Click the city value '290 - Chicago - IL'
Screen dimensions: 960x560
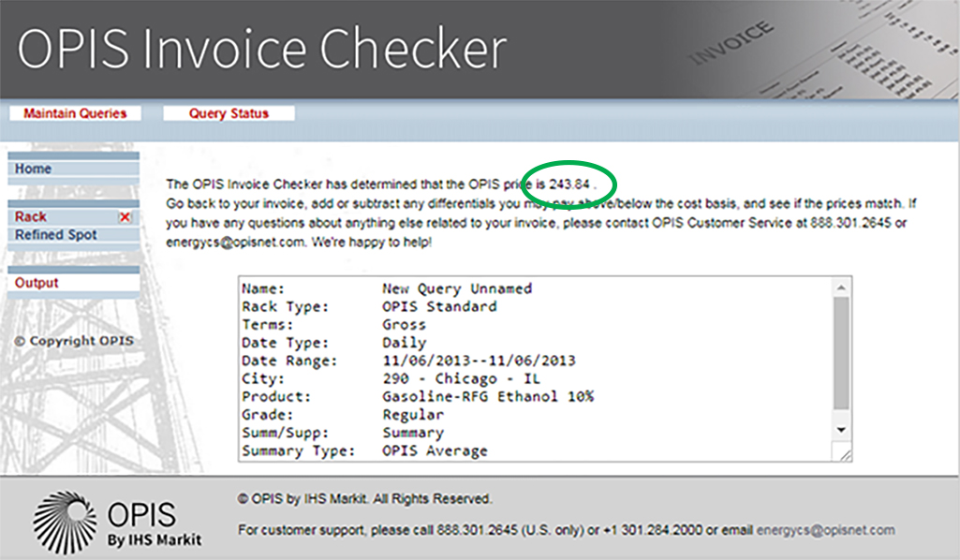461,379
